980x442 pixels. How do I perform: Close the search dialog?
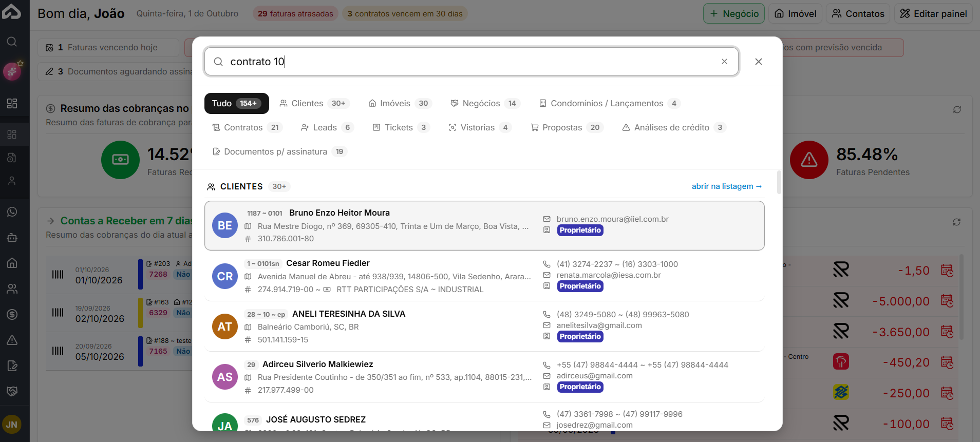coord(759,62)
